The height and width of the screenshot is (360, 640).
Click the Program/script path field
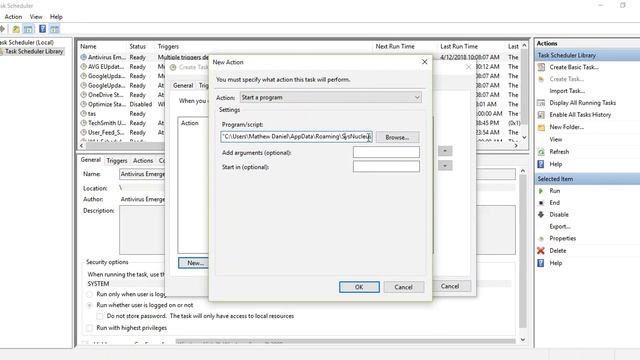(296, 137)
